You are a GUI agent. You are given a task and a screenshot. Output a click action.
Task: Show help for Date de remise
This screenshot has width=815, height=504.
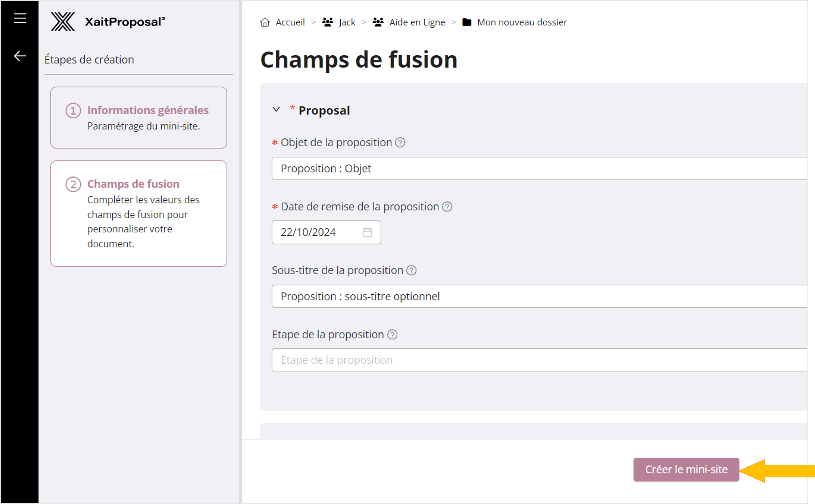tap(447, 207)
